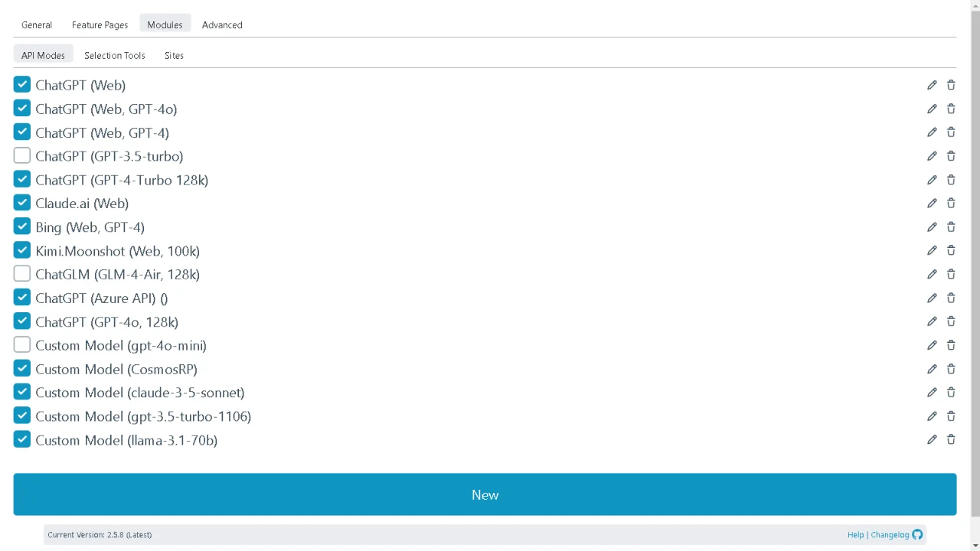Edit Custom Model (claude-3-5-sonnet) entry
The image size is (980, 551).
932,392
